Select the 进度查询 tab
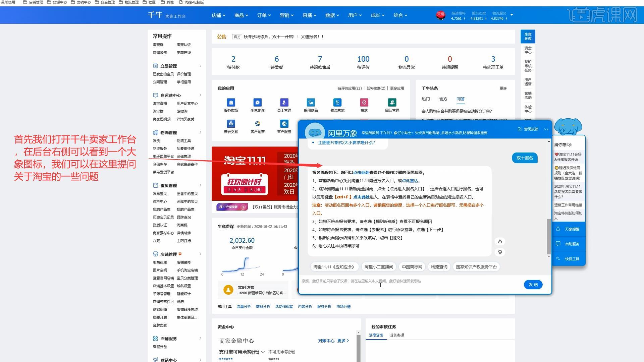644x362 pixels. pos(376,335)
